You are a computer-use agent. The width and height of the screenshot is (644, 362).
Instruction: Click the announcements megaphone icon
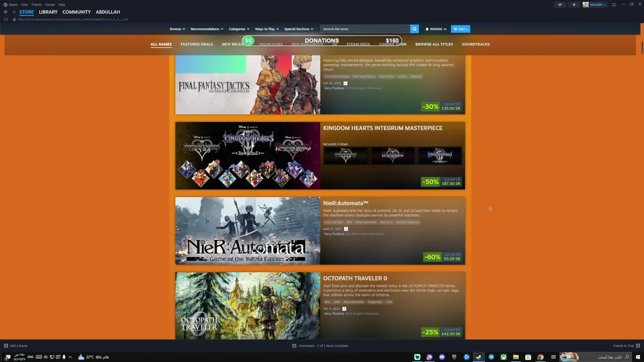(560, 5)
